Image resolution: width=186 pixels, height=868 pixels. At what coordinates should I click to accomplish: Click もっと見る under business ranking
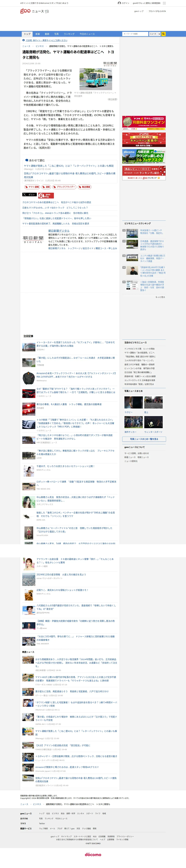click(160, 297)
